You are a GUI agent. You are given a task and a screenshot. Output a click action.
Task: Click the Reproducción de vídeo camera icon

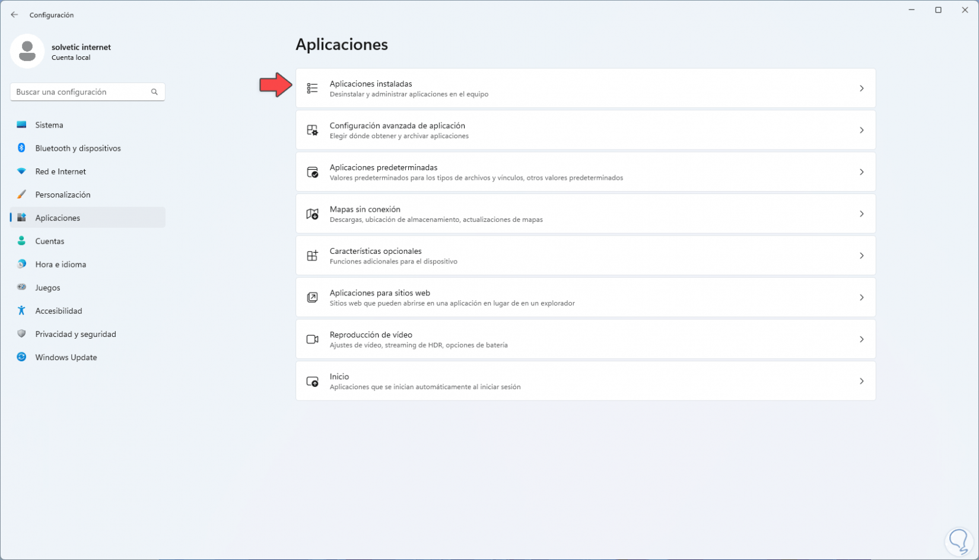[312, 339]
